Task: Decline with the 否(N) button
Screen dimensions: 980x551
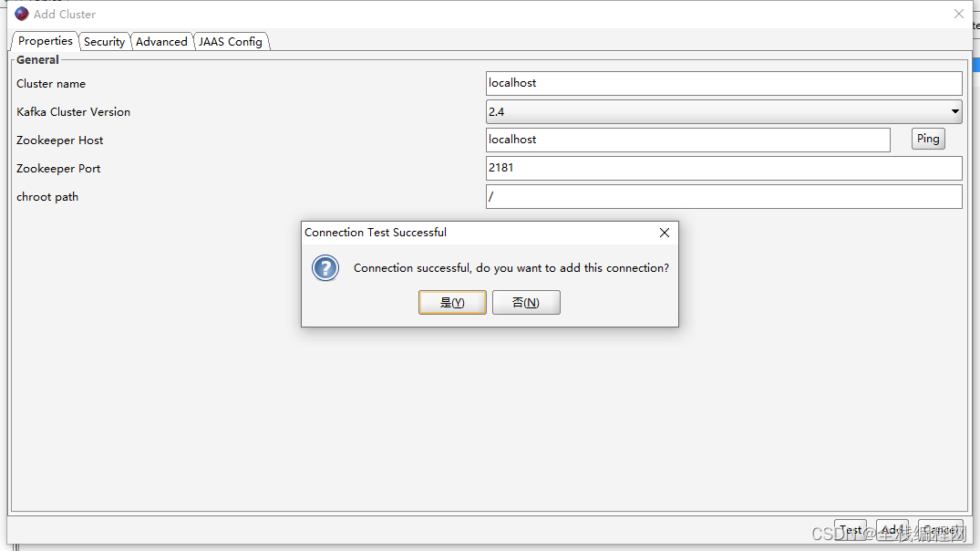Action: [x=526, y=303]
